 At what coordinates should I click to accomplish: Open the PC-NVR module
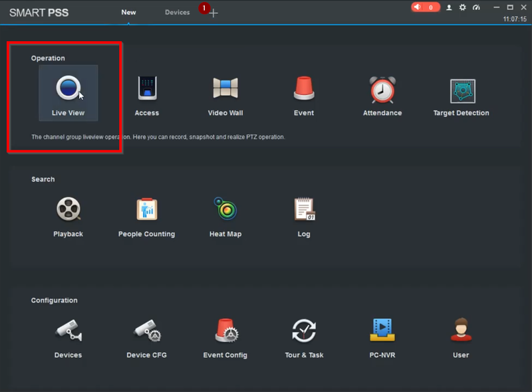point(382,338)
